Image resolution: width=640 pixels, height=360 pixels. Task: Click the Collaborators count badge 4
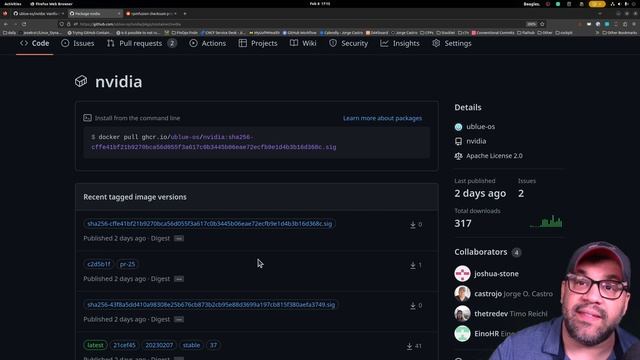[516, 252]
